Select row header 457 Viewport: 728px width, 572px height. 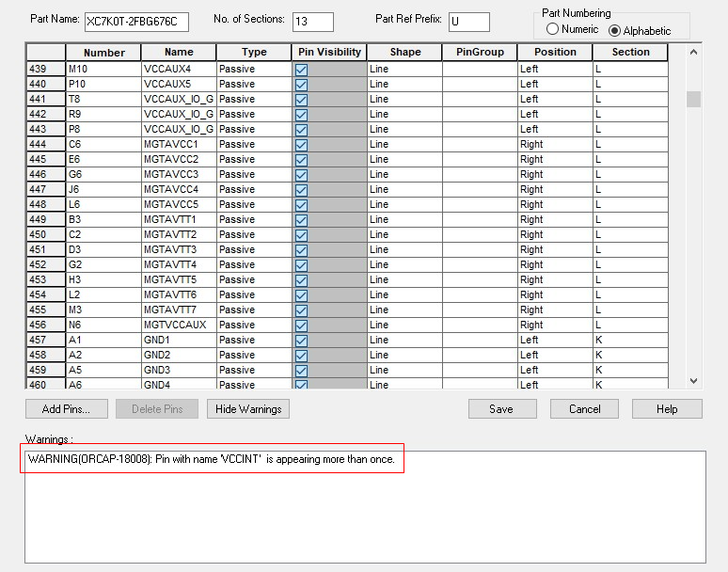click(46, 340)
